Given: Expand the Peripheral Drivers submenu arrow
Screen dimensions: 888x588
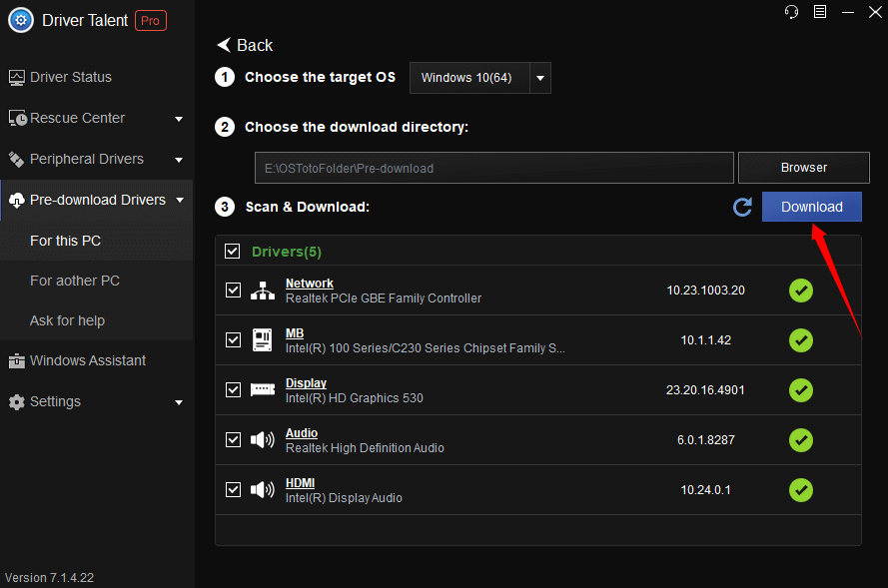Looking at the screenshot, I should tap(179, 160).
